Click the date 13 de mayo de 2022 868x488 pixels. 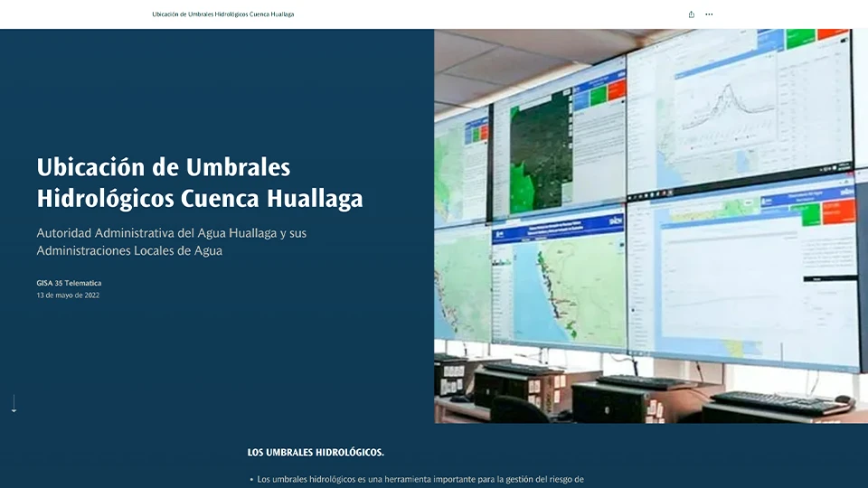[x=68, y=296]
